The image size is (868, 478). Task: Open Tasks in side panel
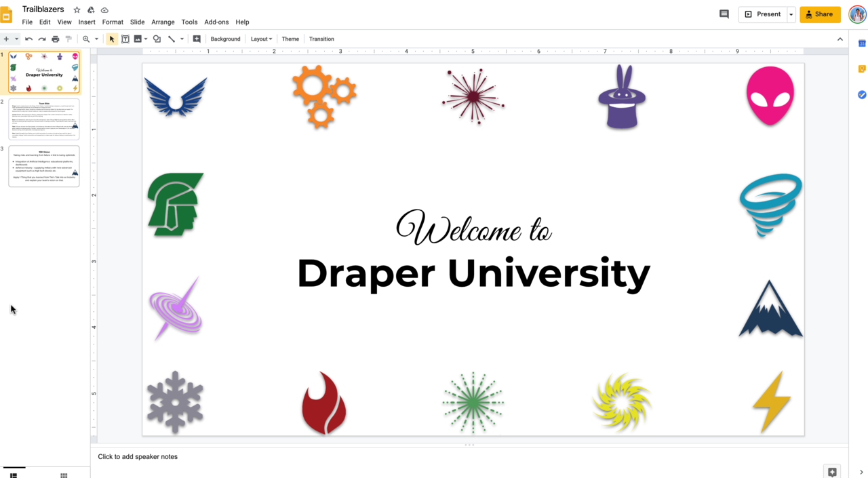coord(862,95)
